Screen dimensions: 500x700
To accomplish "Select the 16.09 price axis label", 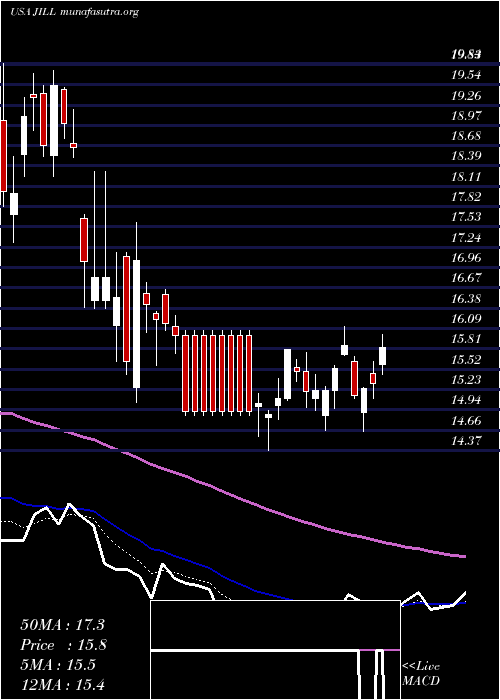I will 466,319.
